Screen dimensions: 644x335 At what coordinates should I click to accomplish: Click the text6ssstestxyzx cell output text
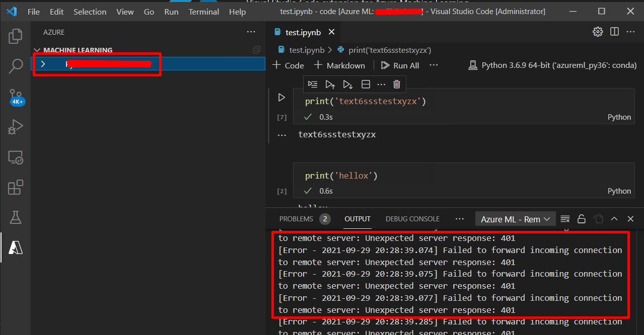pos(337,134)
